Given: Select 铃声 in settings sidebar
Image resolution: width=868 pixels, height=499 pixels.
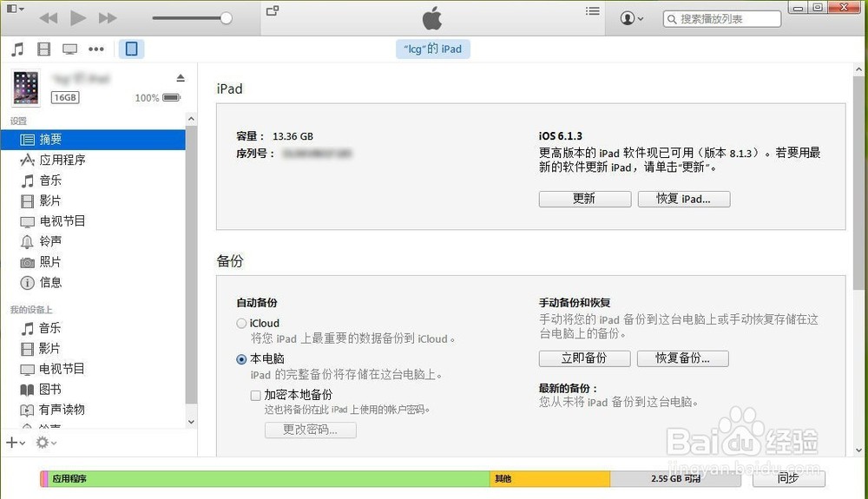Looking at the screenshot, I should 93,242.
